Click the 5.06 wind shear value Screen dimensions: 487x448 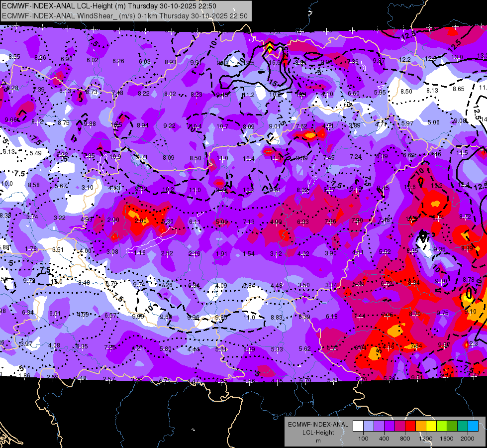point(434,122)
